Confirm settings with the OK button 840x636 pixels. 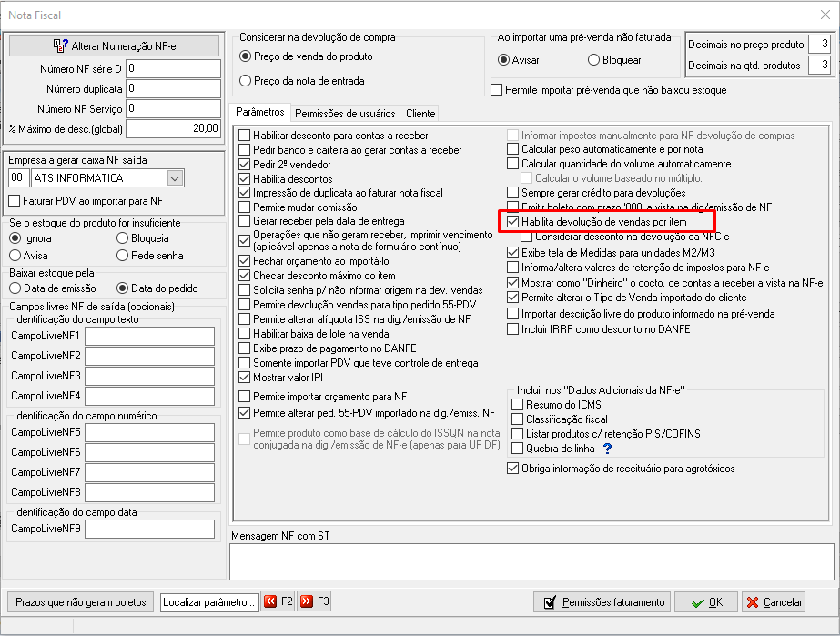[x=706, y=602]
